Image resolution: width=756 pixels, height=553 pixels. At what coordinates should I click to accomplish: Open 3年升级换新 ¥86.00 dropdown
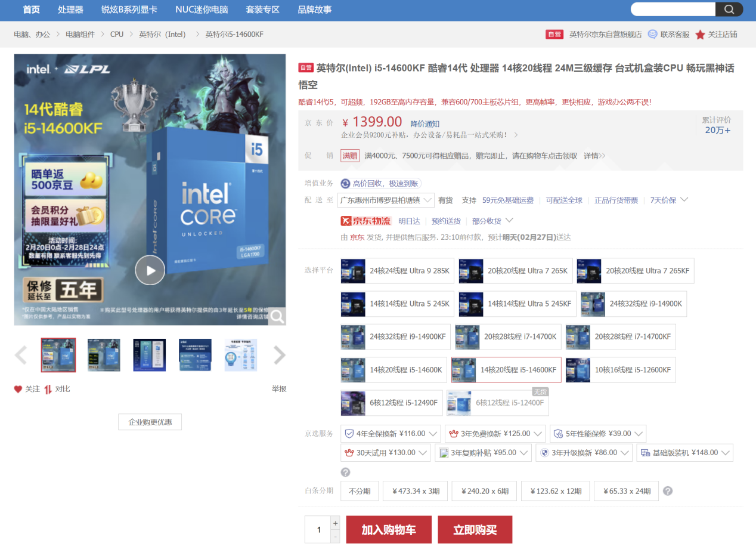(x=584, y=452)
